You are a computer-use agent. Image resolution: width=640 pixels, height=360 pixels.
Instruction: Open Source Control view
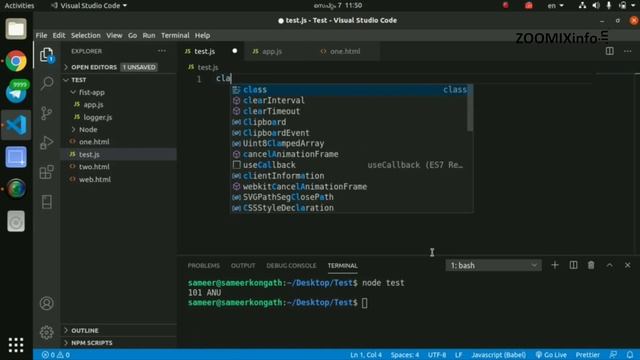click(x=47, y=113)
